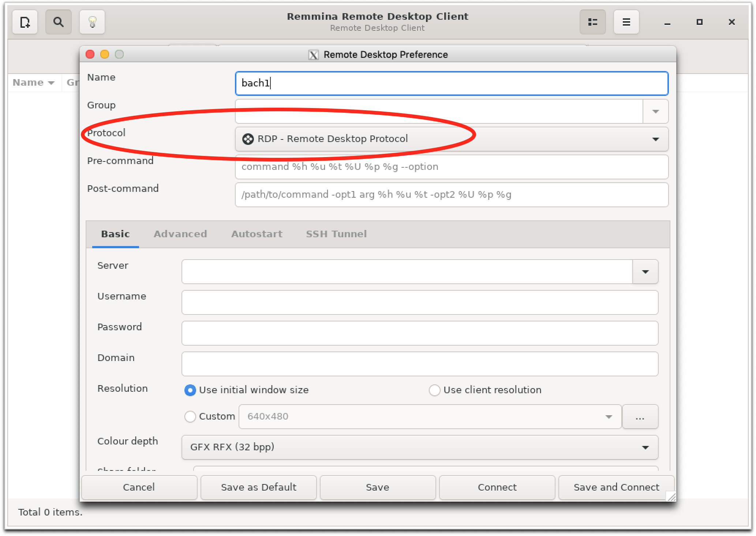Select Use client resolution option
756x536 pixels.
click(x=434, y=390)
